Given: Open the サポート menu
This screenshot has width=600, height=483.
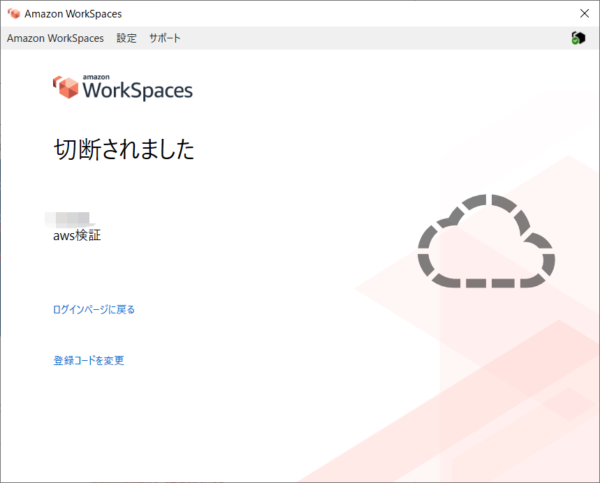Looking at the screenshot, I should click(165, 38).
